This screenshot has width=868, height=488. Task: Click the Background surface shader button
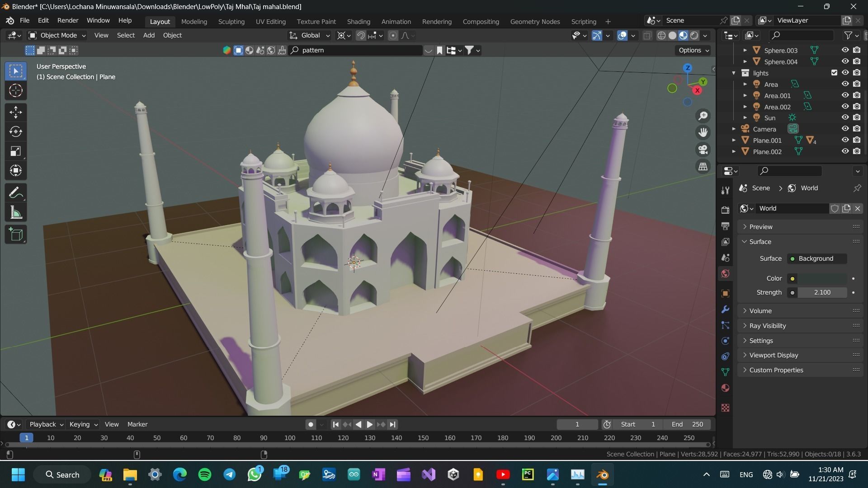tap(817, 258)
